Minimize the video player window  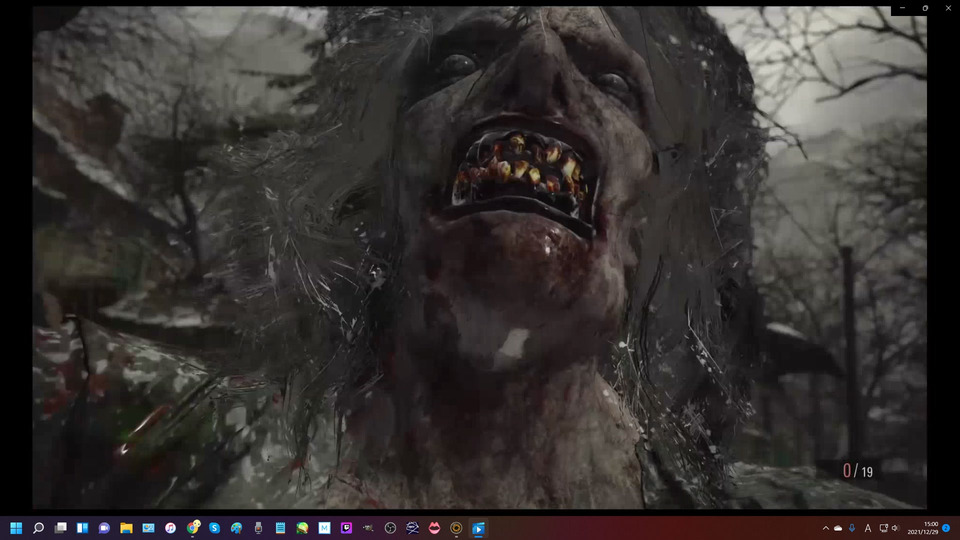click(x=902, y=8)
